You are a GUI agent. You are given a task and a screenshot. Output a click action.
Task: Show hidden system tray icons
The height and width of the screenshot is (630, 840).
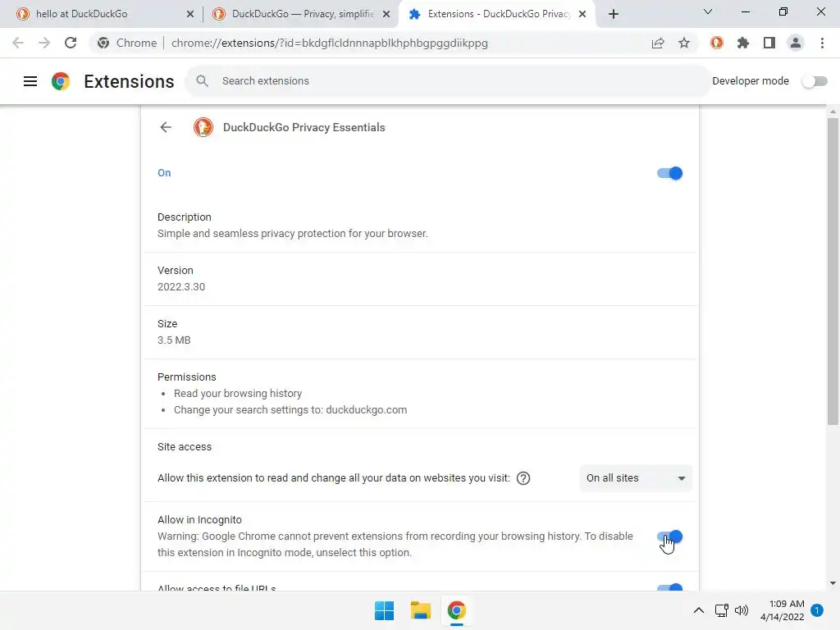click(699, 610)
